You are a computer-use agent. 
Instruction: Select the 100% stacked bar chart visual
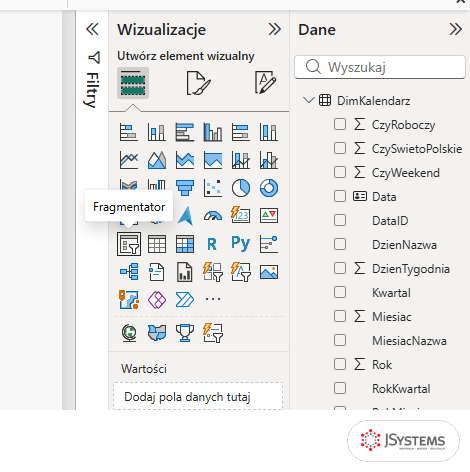(x=241, y=132)
